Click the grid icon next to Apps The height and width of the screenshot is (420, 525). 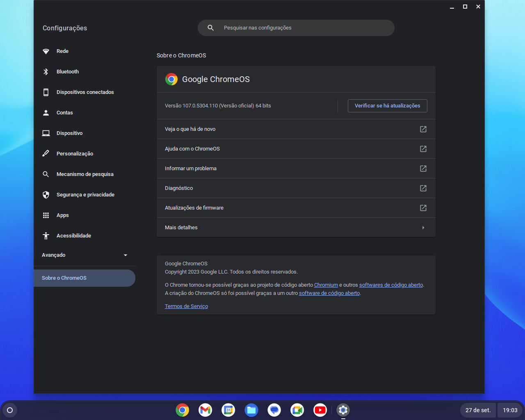point(46,215)
